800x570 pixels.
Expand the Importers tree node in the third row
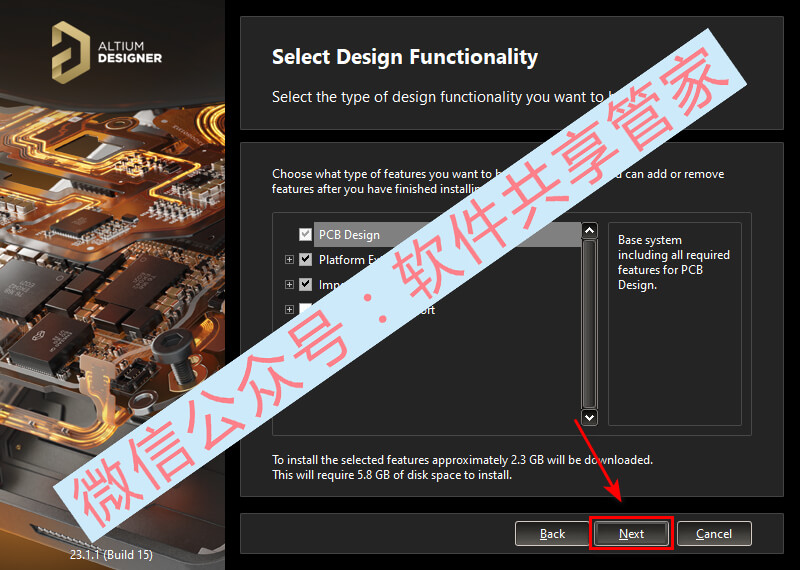[x=289, y=284]
